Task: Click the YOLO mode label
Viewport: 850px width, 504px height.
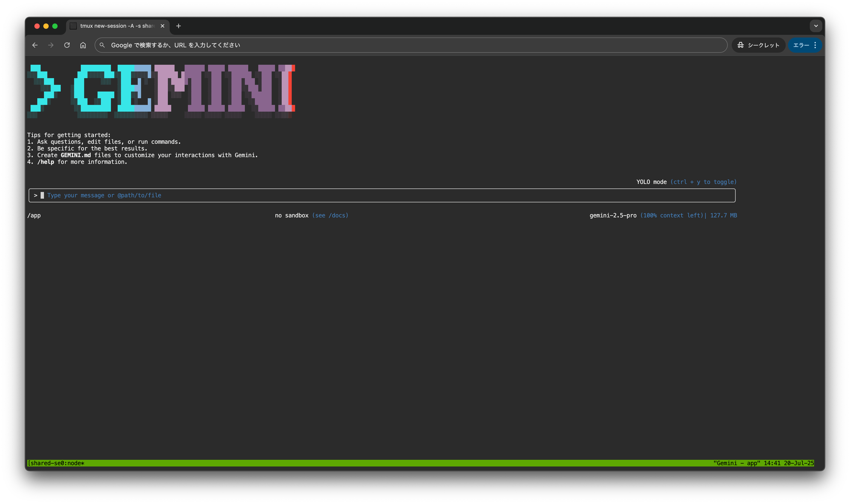Action: [652, 182]
